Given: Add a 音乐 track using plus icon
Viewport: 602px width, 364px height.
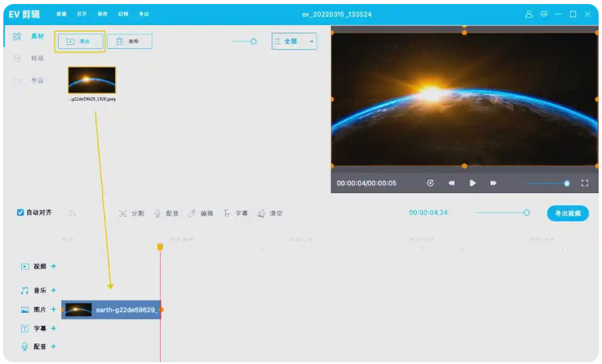Looking at the screenshot, I should [54, 291].
